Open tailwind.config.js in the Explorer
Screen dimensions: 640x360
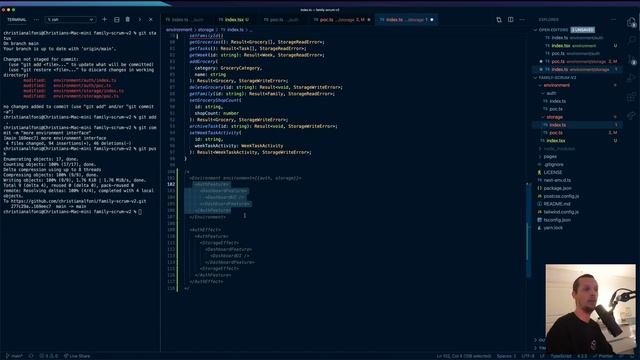tap(561, 212)
